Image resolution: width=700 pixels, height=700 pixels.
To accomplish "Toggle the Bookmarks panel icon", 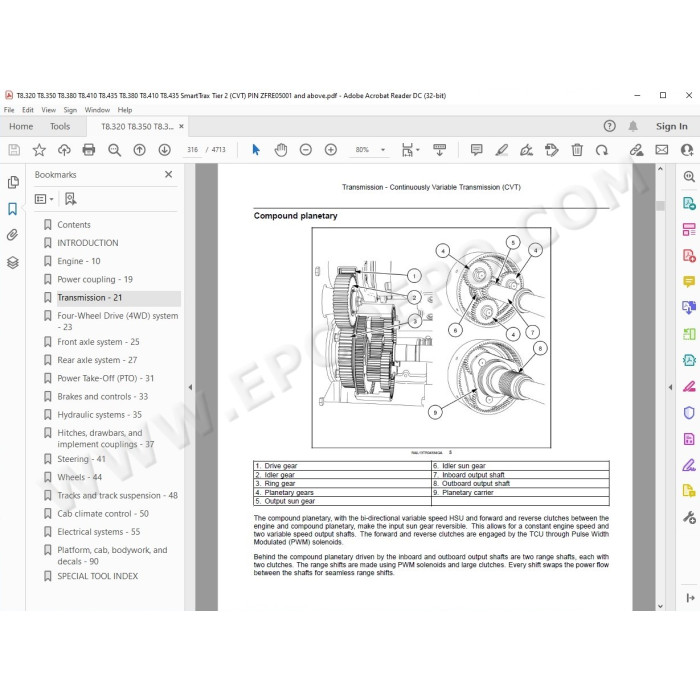I will pos(12,208).
